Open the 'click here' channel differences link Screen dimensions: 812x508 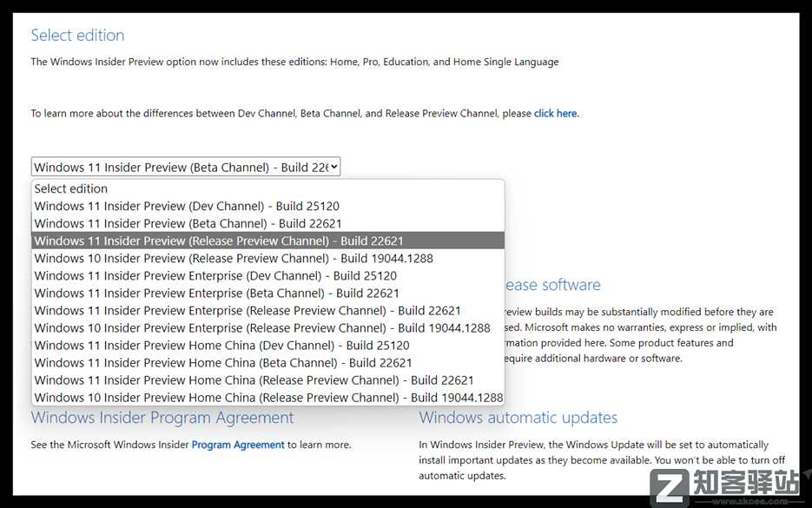coord(555,113)
